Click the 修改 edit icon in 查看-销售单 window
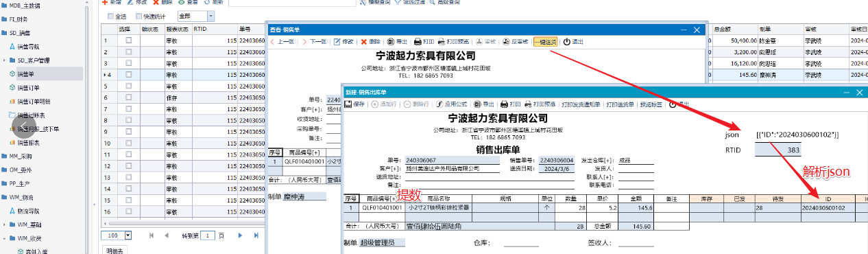This screenshot has width=868, height=254. (x=337, y=42)
